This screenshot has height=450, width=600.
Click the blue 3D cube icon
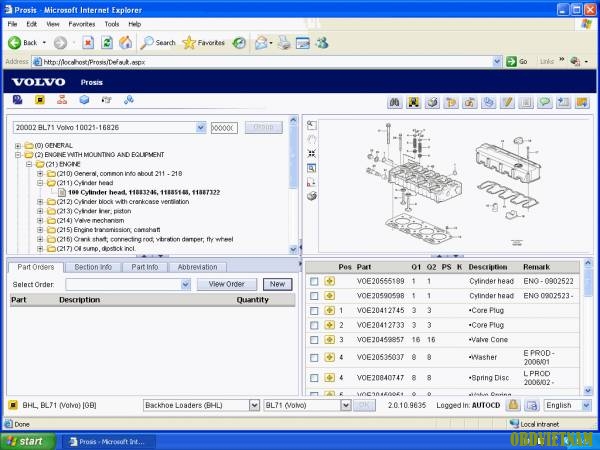84,100
